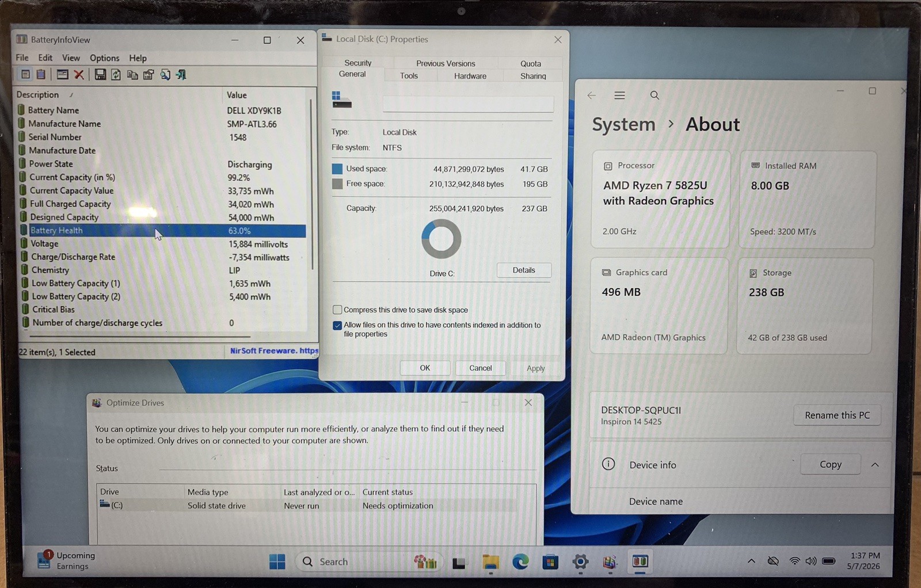Click the Optimize Drives taskbar icon
This screenshot has width=921, height=588.
610,562
